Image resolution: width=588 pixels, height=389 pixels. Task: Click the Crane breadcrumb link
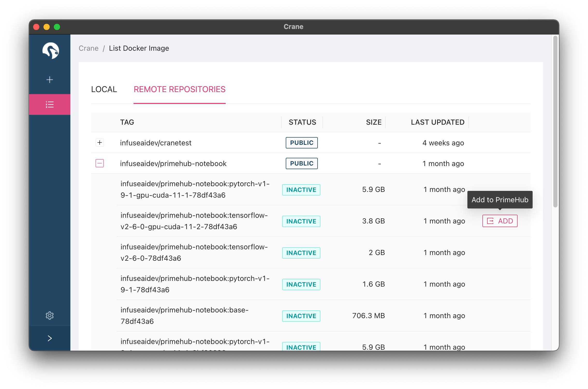[x=89, y=48]
